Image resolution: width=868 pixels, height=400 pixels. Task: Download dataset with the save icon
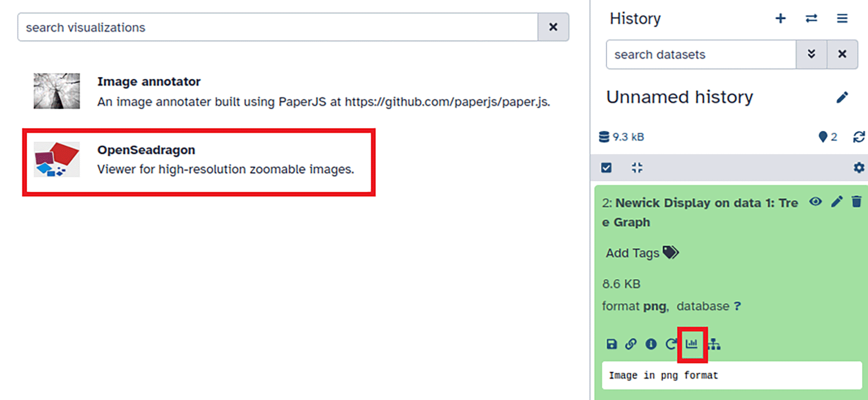(x=612, y=344)
